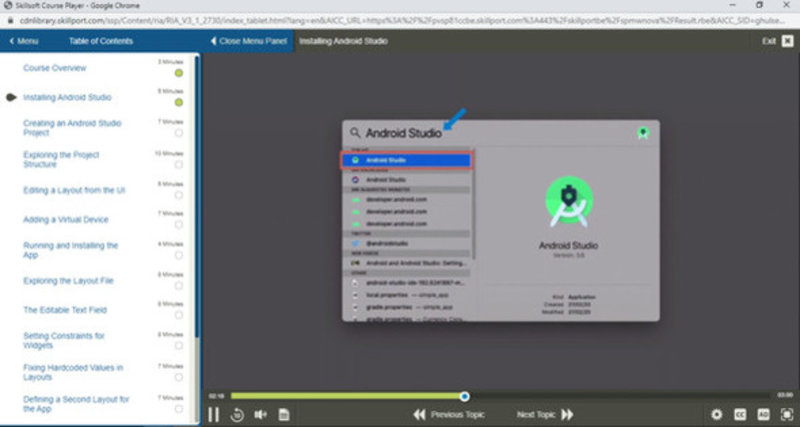Select local.properties file result

click(x=407, y=295)
